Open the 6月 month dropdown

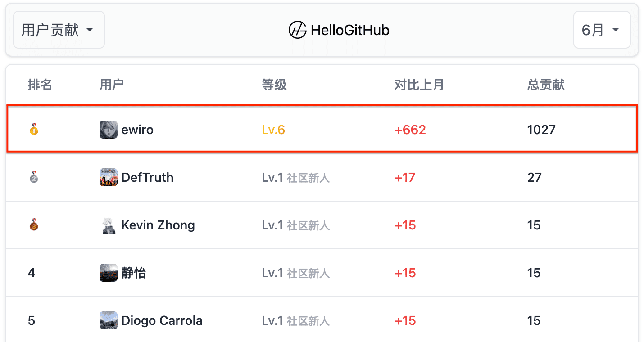click(x=602, y=30)
